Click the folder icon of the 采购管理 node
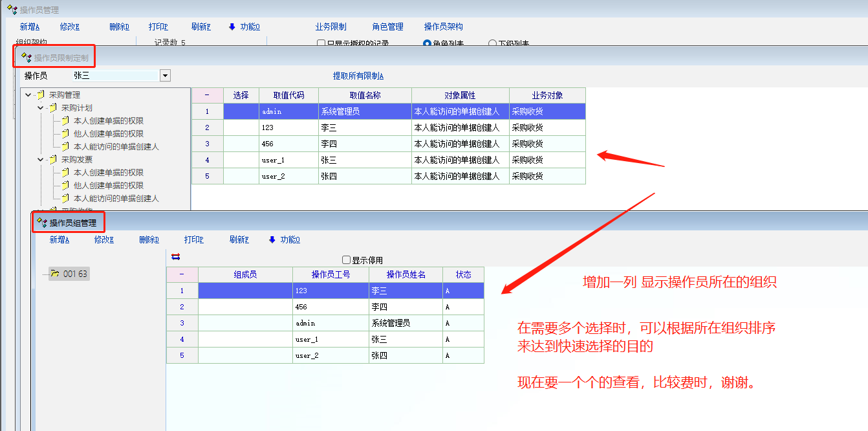The width and height of the screenshot is (868, 431). tap(40, 95)
